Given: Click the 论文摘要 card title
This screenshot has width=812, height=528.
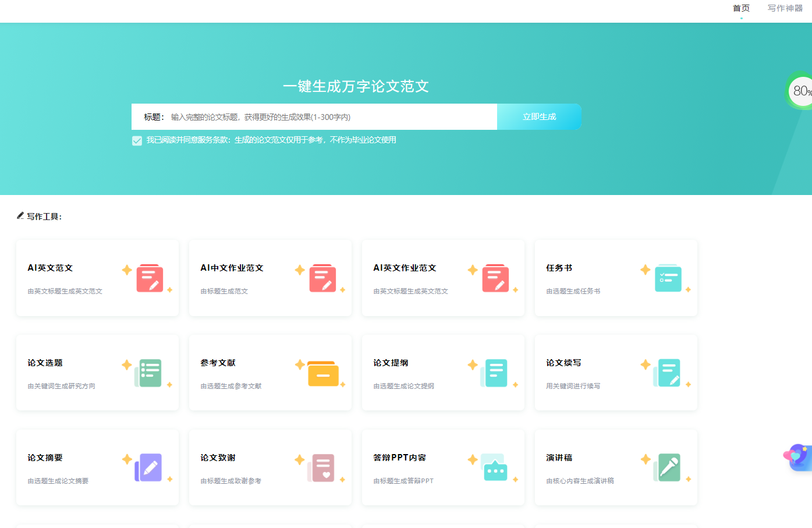Looking at the screenshot, I should [45, 458].
